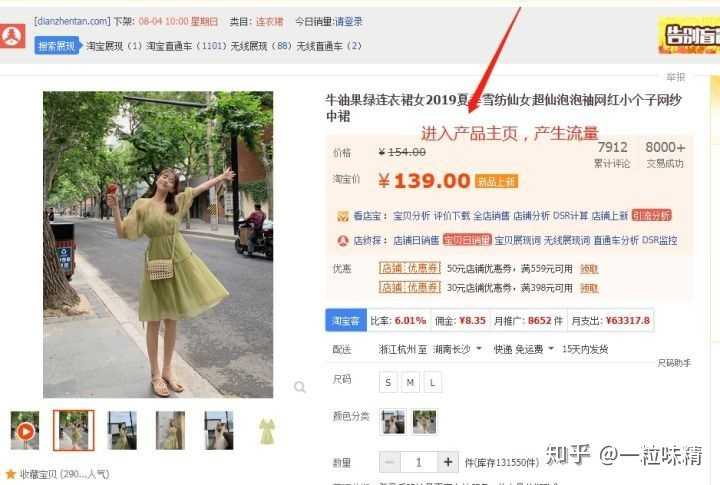Screen dimensions: 720x485
Task: Click the yellow banner ad at top right
Action: [689, 36]
